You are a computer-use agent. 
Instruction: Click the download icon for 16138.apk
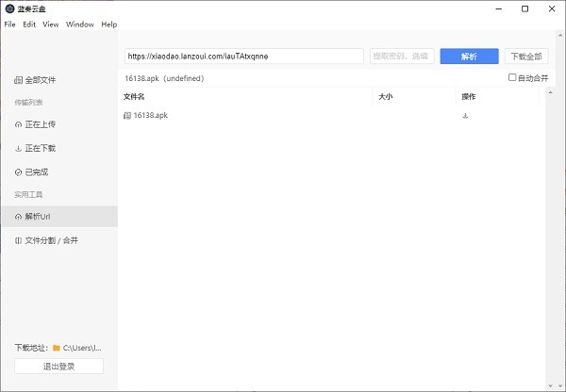(x=465, y=116)
